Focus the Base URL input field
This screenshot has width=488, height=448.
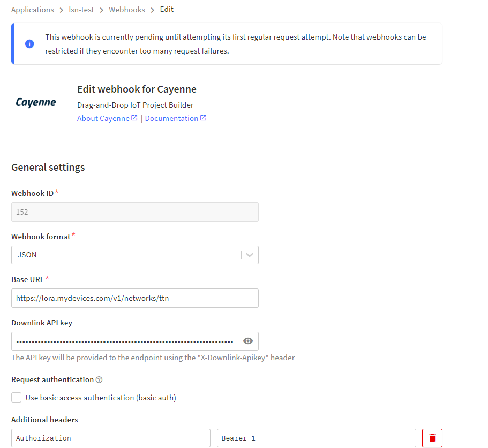pos(135,298)
